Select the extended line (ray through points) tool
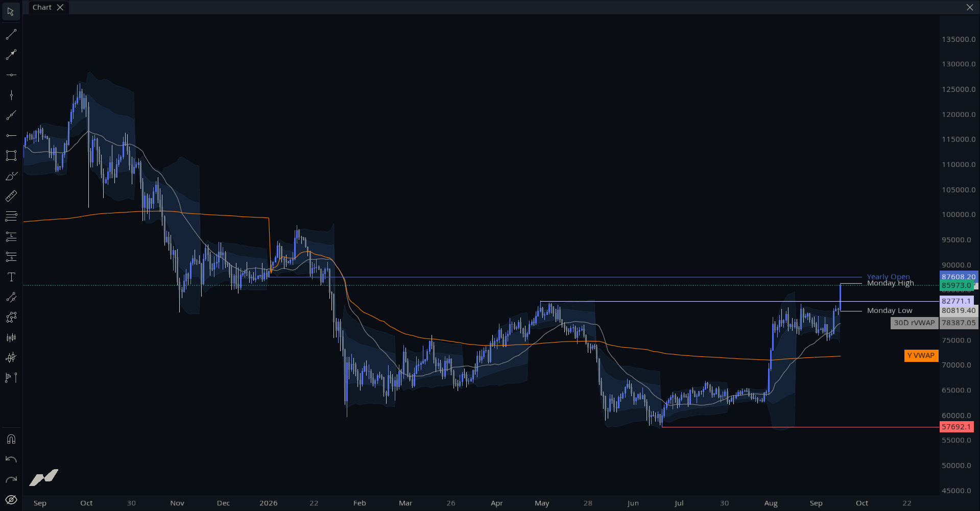The width and height of the screenshot is (980, 511). (x=11, y=115)
